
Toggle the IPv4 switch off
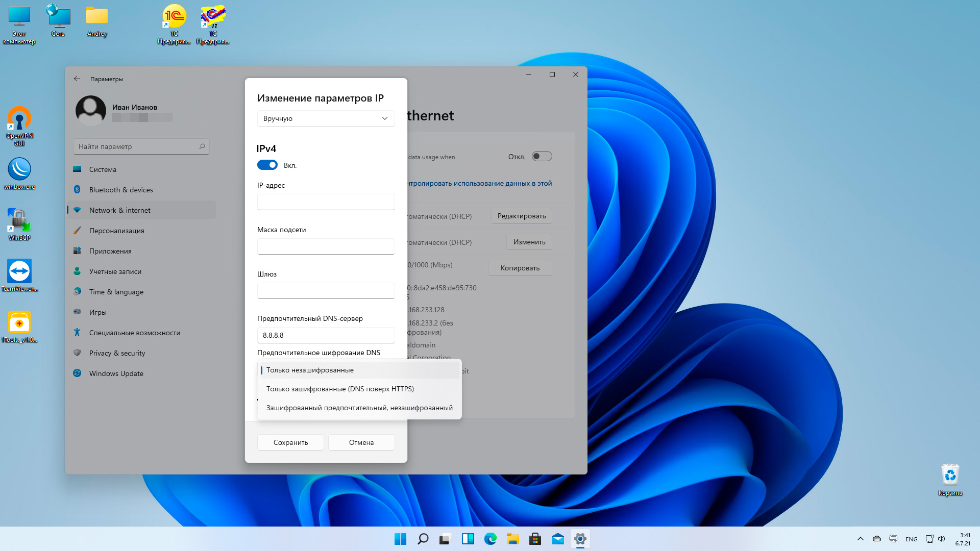coord(267,165)
